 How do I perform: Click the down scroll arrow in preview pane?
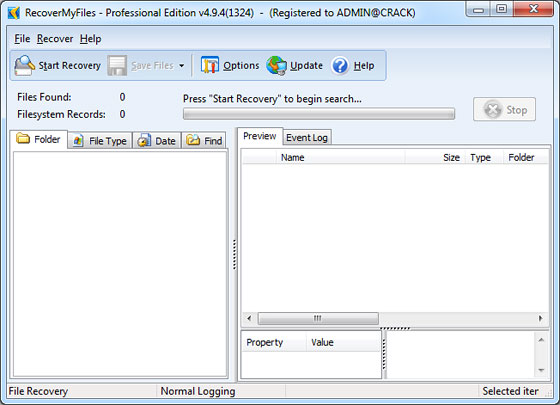click(x=541, y=370)
